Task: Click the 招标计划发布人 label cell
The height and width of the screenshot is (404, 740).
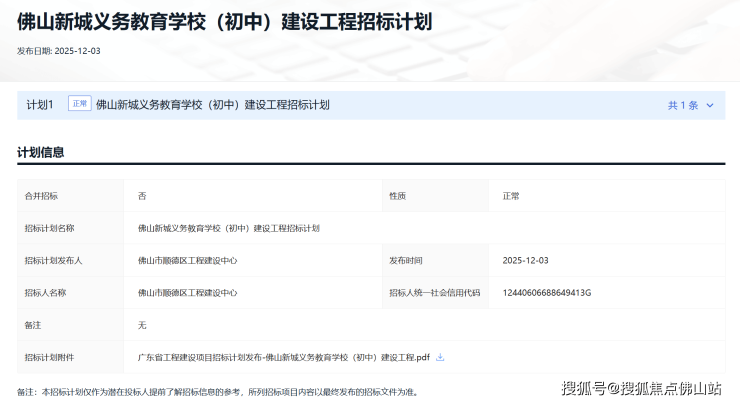Action: (x=70, y=261)
